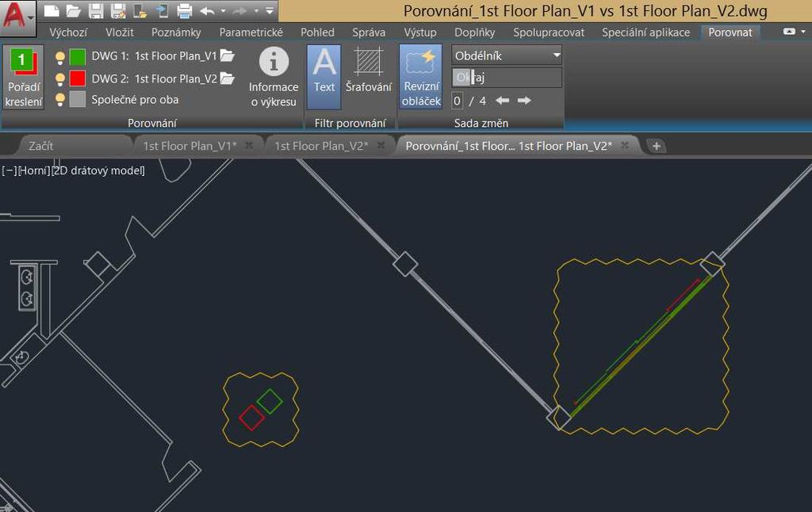
Task: Expand the Porovnání panel title
Action: (x=152, y=123)
